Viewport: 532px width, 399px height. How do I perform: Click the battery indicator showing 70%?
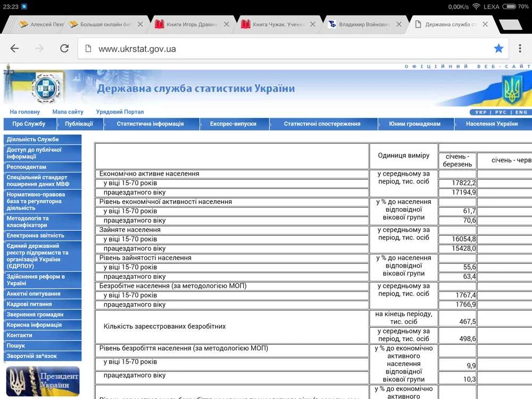tap(516, 6)
